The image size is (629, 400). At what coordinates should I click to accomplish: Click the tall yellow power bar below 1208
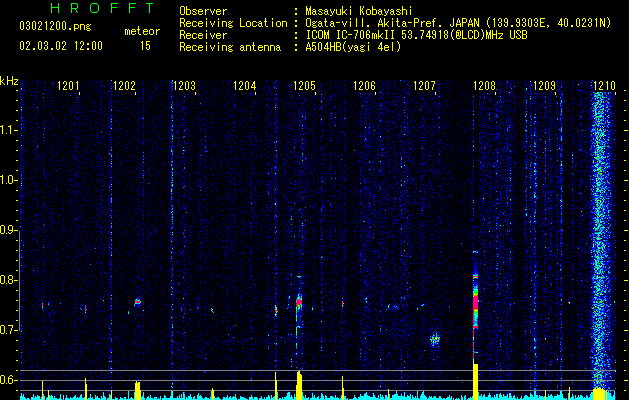click(x=476, y=381)
